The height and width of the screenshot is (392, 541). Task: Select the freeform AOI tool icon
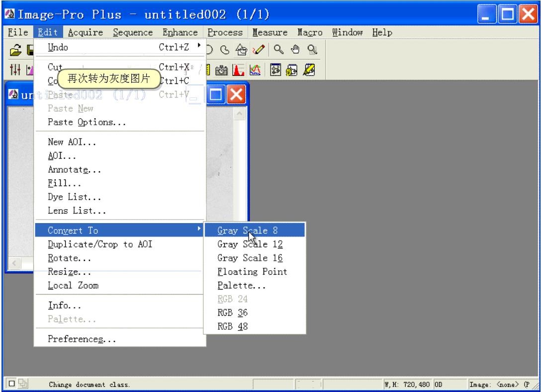[x=225, y=50]
